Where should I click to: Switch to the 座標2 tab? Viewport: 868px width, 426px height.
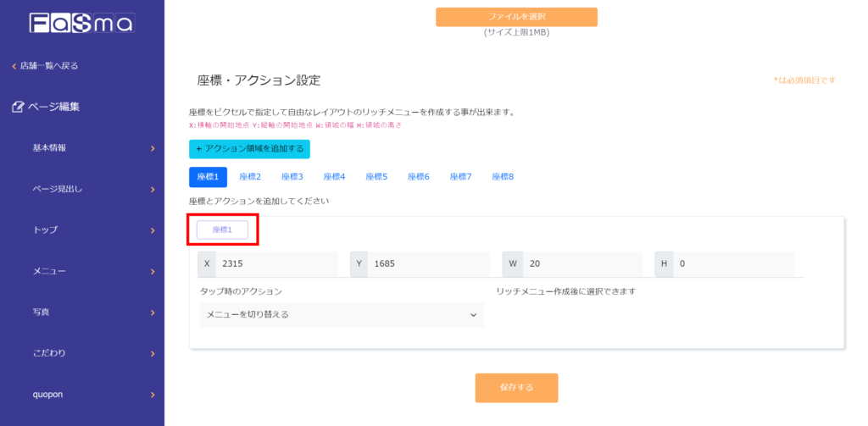point(250,177)
